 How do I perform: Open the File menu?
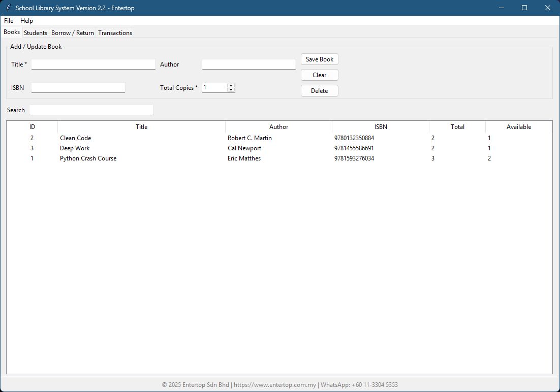9,21
